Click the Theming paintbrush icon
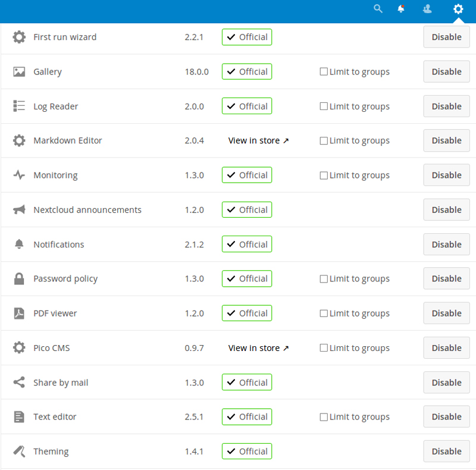This screenshot has width=476, height=470. (x=18, y=451)
